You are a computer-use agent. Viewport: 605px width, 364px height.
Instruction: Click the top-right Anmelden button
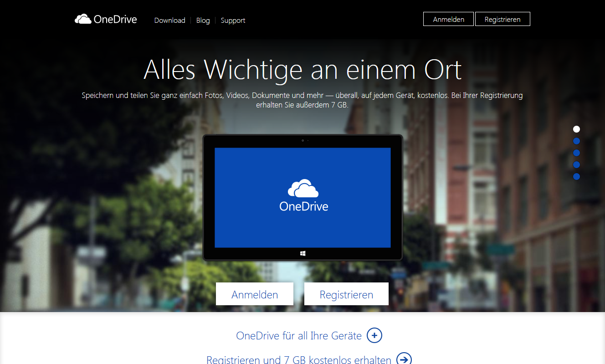tap(448, 19)
